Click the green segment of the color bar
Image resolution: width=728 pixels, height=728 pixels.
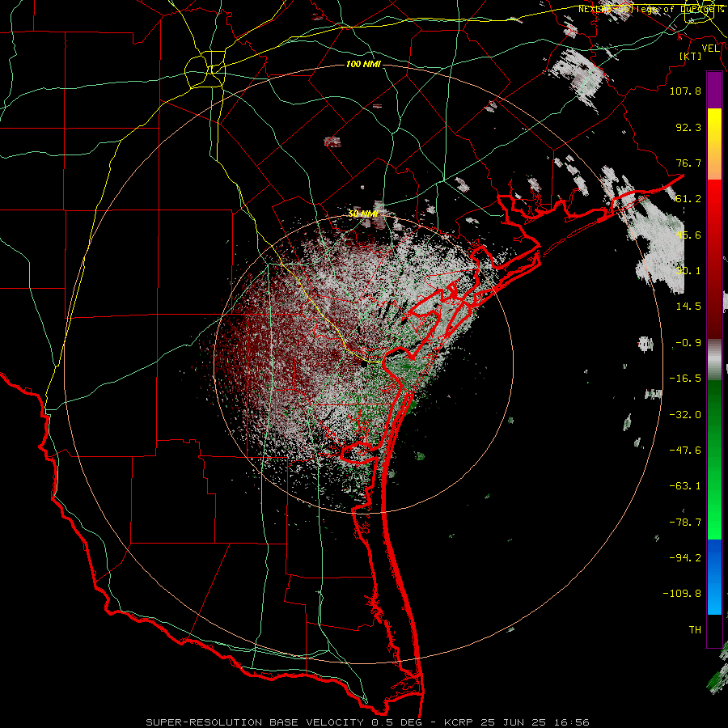714,459
